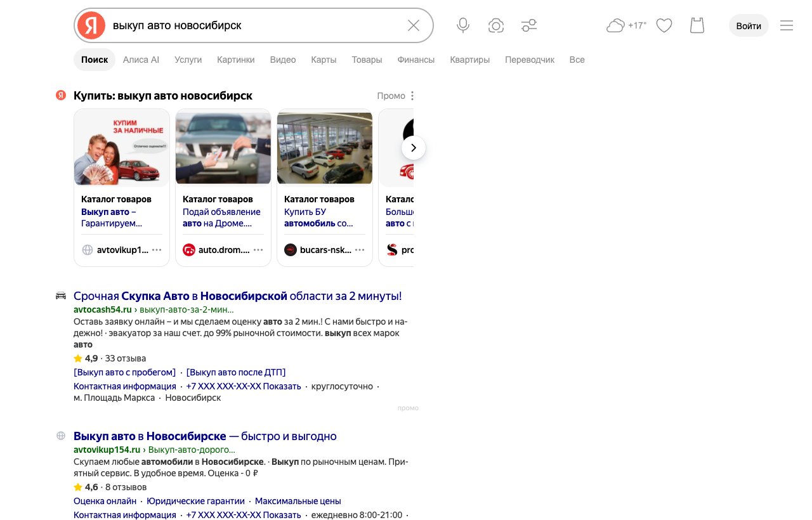Open the avtovikup154.ru domain link
The width and height of the screenshot is (812, 520).
(107, 450)
